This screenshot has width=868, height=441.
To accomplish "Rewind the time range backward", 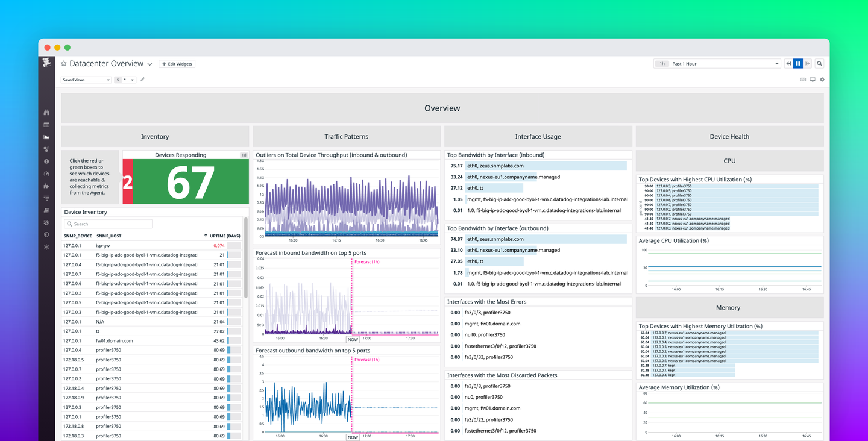I will coord(788,64).
